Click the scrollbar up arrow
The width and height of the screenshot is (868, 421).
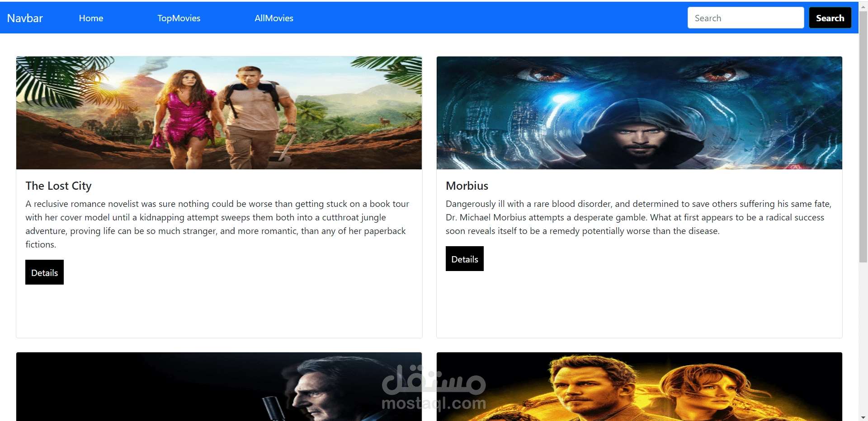click(x=863, y=6)
